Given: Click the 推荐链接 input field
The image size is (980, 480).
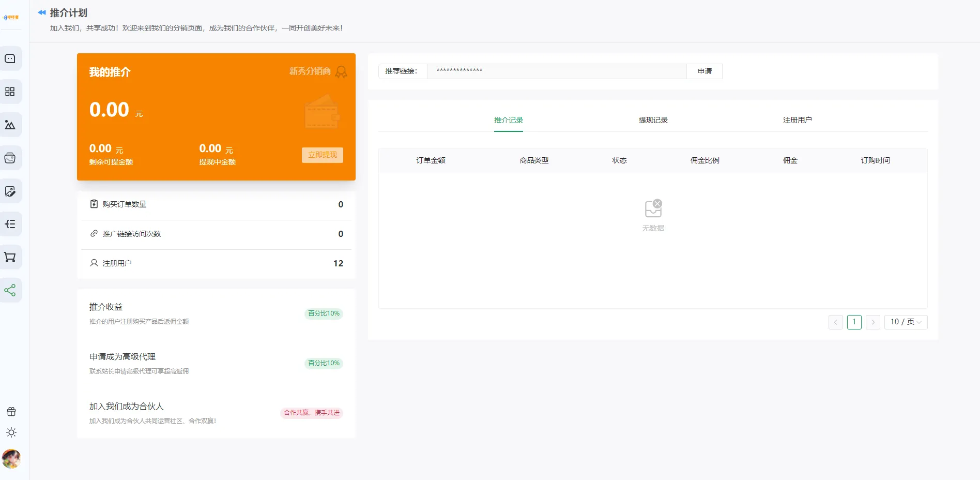Looking at the screenshot, I should pos(557,71).
